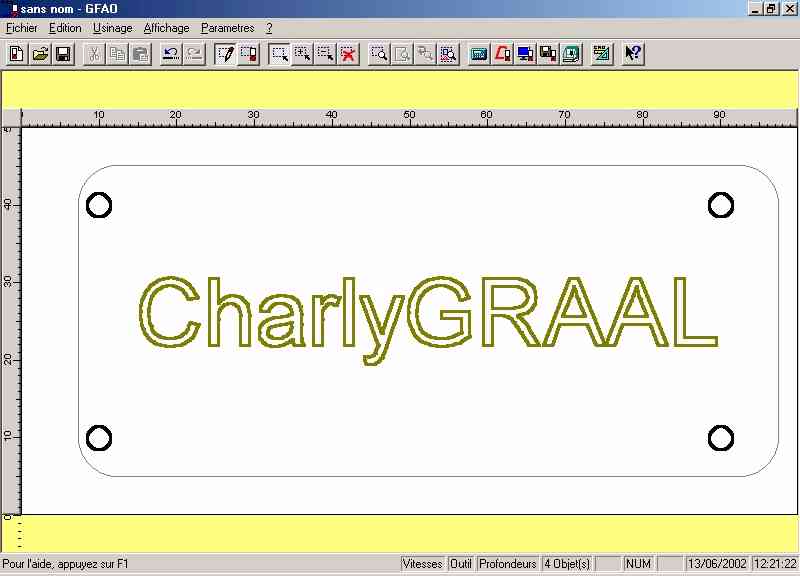Open a file using the folder icon
Image resolution: width=800 pixels, height=576 pixels.
tap(40, 54)
